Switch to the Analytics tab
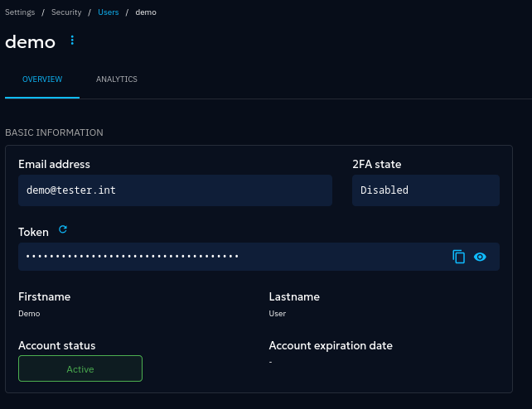 [116, 79]
